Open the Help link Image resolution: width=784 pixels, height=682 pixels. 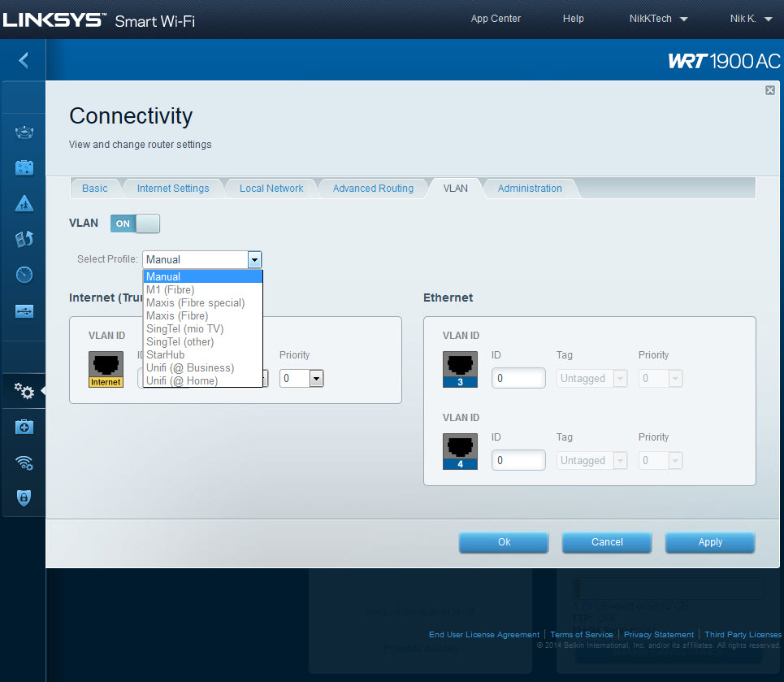573,19
